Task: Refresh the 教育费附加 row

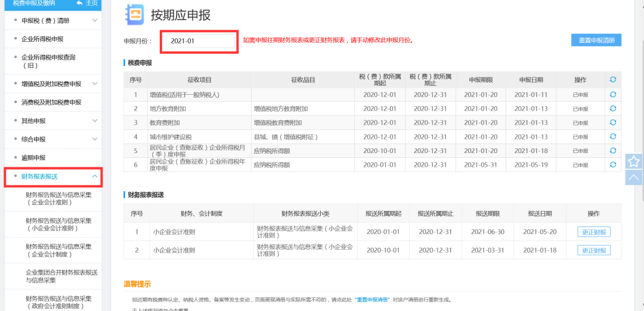Action: point(613,122)
